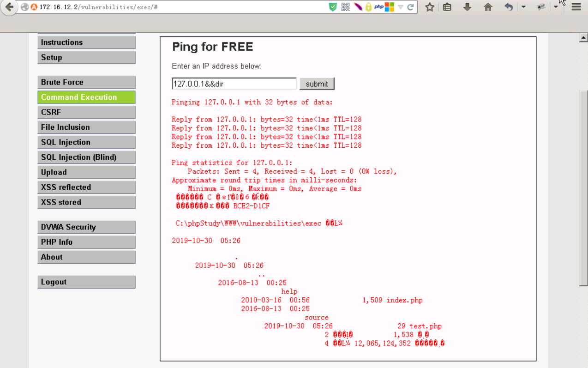Open the address bar history dropdown triangle
588x368 pixels.
click(x=400, y=7)
